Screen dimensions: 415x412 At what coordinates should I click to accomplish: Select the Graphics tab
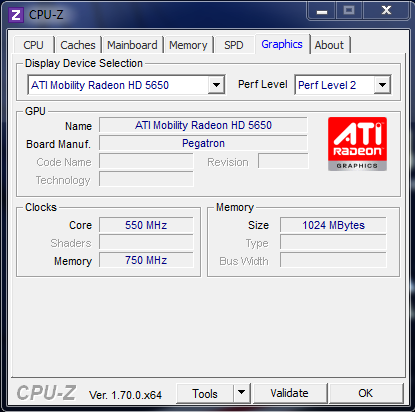click(x=282, y=44)
